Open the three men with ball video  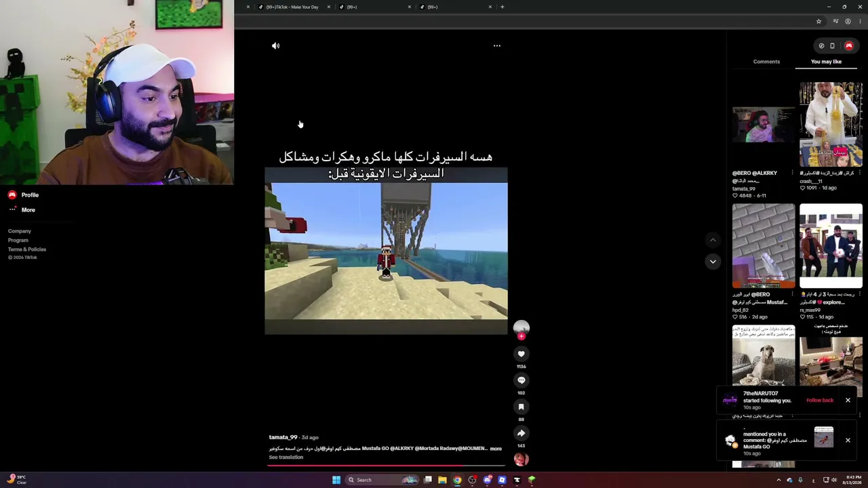click(831, 246)
